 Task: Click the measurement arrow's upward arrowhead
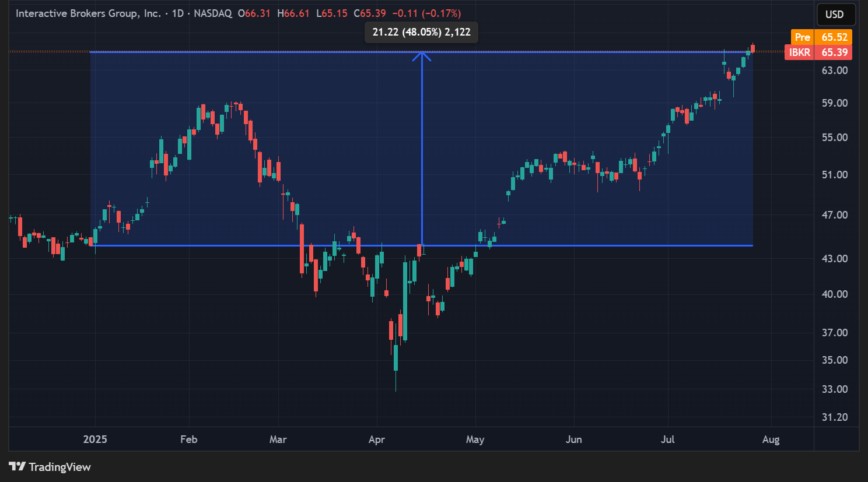(422, 56)
